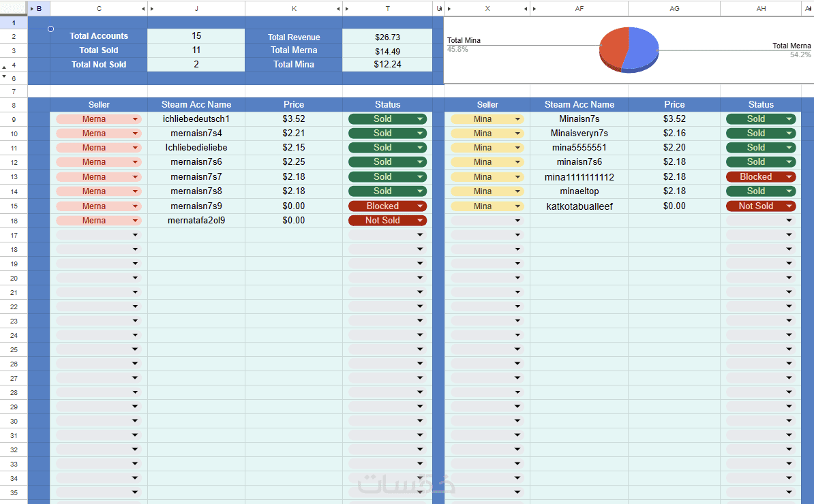Viewport: 814px width, 504px height.
Task: Open Merna seller dropdown for ichliebedeutsch1
Action: (x=135, y=119)
